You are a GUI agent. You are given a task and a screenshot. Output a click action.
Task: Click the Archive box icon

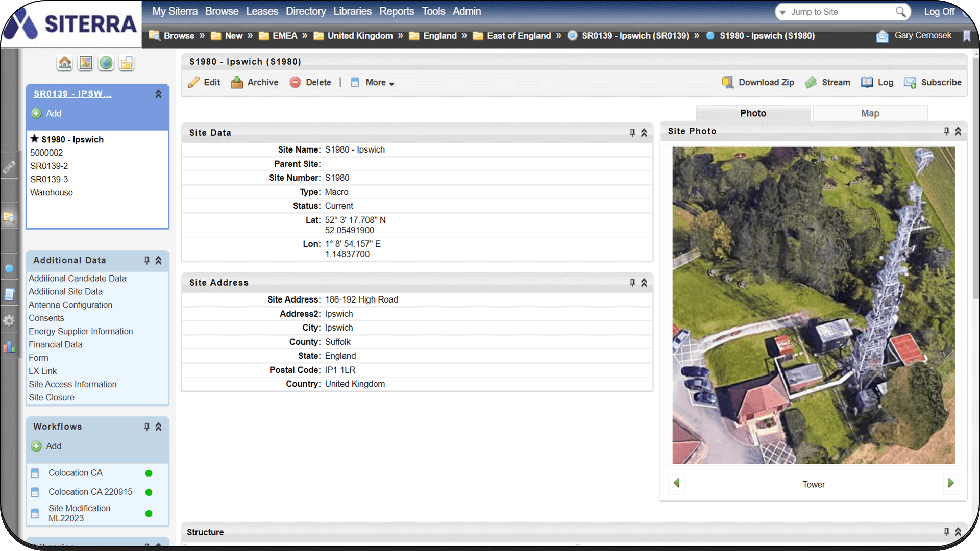237,82
